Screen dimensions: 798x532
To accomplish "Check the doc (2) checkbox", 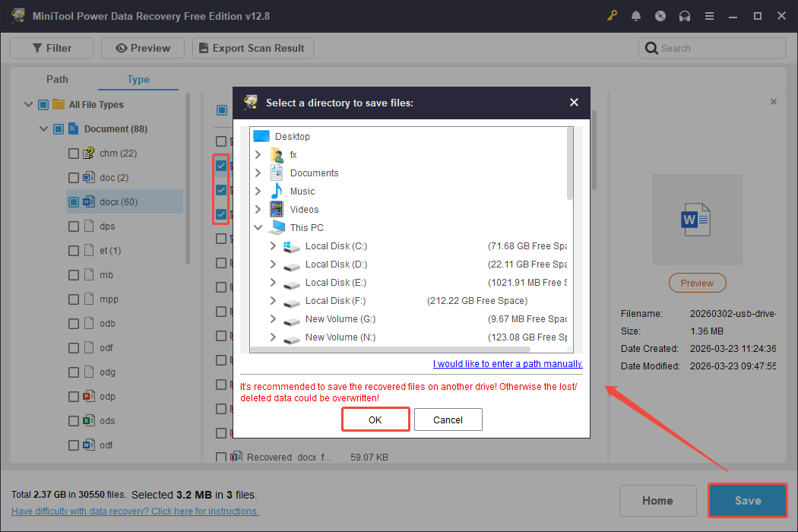I will click(x=73, y=177).
